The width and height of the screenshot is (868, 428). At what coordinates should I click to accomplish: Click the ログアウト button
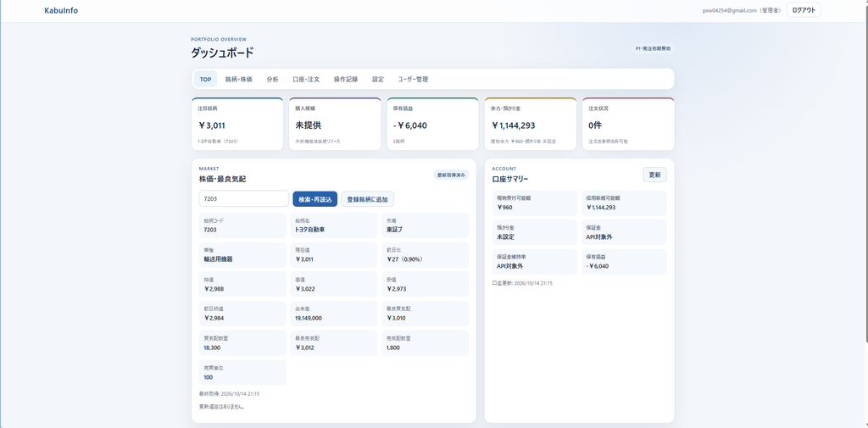point(804,10)
